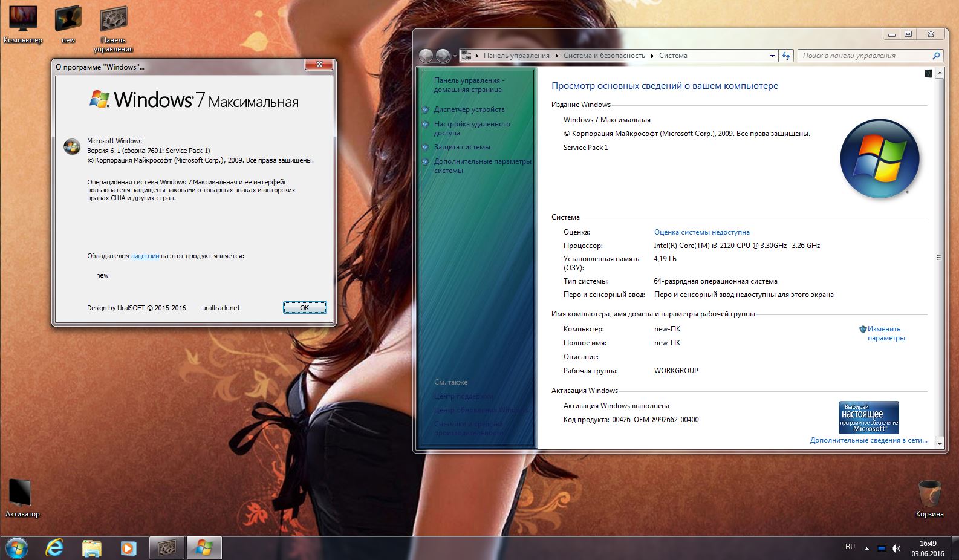
Task: Open Дополнительные сведения в сети link
Action: tap(868, 440)
